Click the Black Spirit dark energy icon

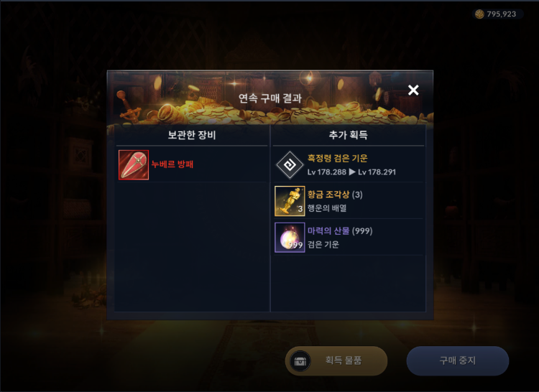pyautogui.click(x=290, y=165)
